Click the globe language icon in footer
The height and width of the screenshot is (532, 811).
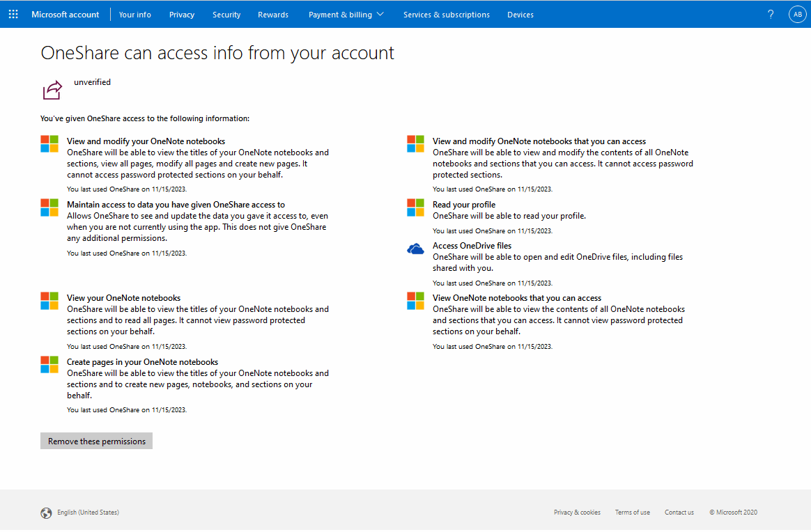point(46,513)
